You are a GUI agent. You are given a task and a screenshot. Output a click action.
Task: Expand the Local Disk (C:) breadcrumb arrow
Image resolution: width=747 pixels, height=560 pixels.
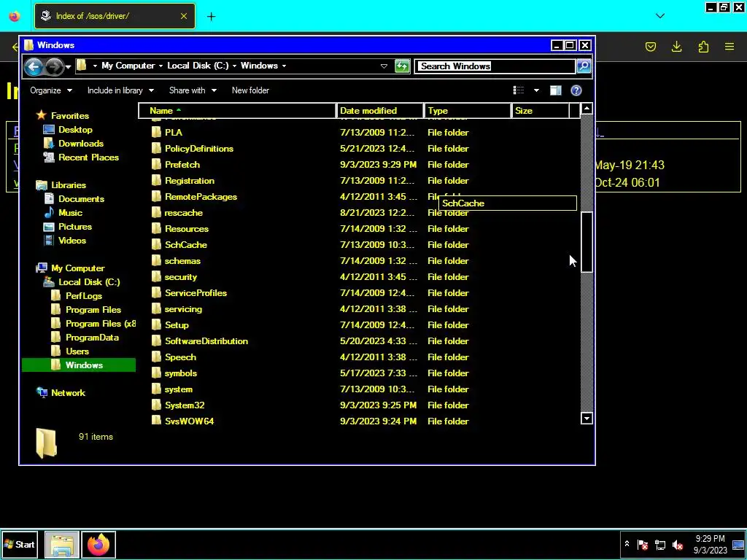click(234, 66)
